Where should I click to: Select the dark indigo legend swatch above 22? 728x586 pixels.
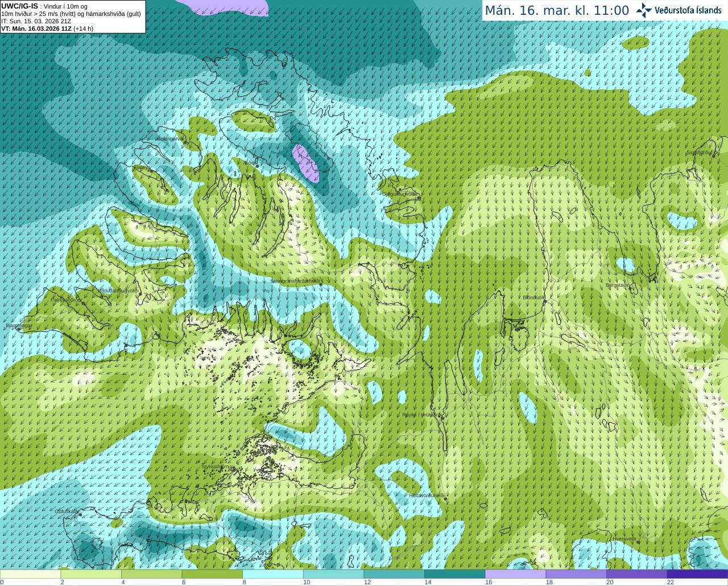click(697, 574)
